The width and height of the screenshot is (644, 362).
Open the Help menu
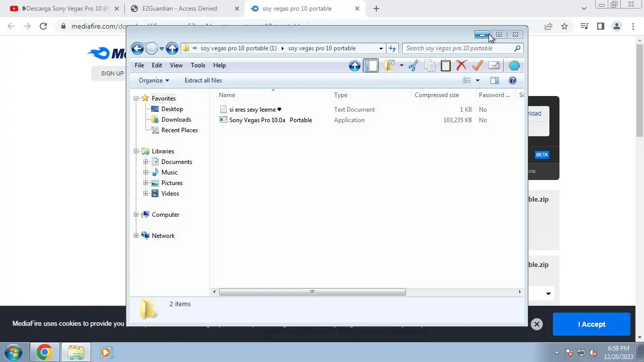pos(219,65)
